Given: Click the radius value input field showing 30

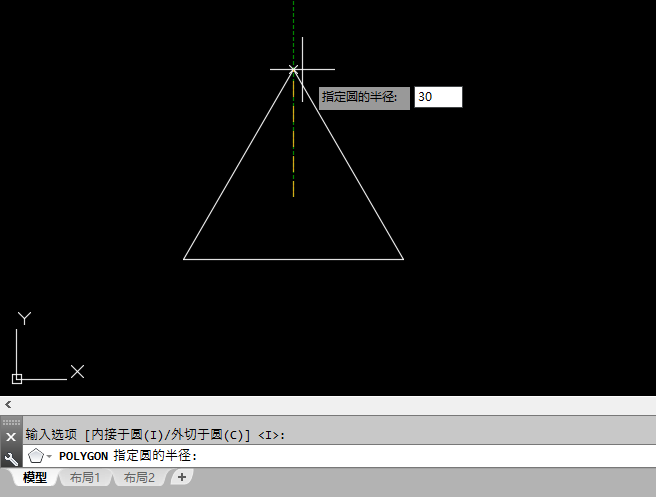Looking at the screenshot, I should tap(438, 97).
